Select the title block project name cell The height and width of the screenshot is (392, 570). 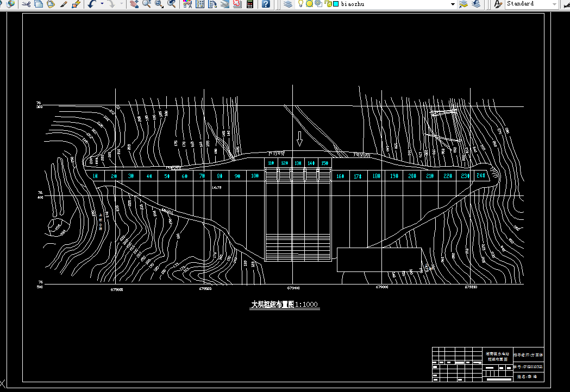[497, 356]
